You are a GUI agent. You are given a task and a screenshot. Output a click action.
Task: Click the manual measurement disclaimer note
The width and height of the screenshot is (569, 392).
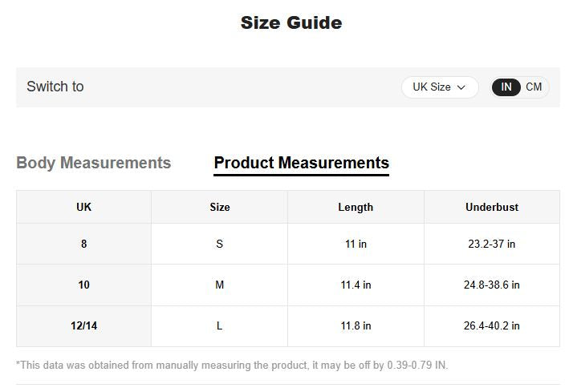[232, 366]
